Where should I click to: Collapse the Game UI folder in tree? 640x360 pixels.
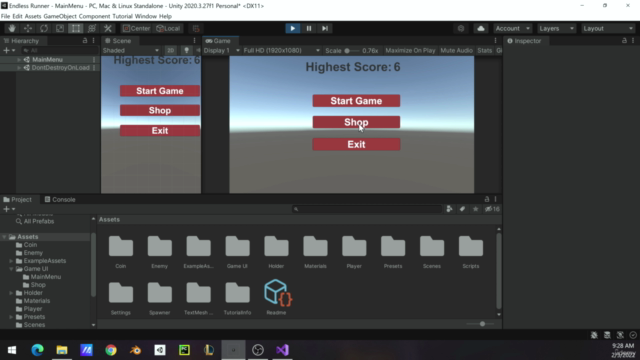[x=11, y=269]
